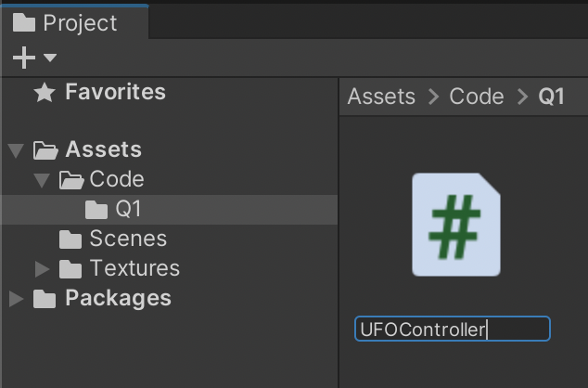This screenshot has height=388, width=588.
Task: Select the Favorites label in tree
Action: [115, 93]
